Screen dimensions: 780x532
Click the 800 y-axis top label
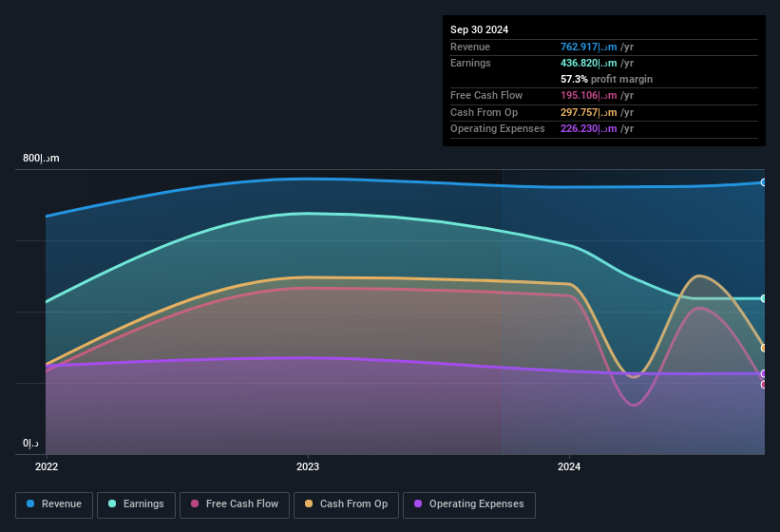(41, 158)
